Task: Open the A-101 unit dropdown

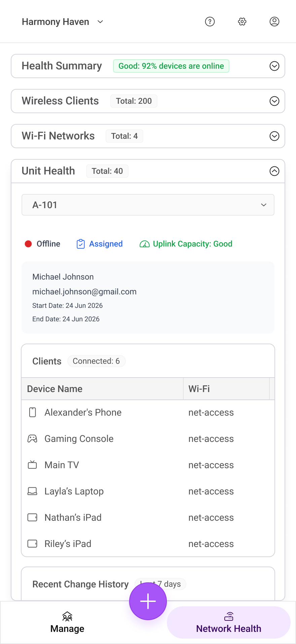Action: pyautogui.click(x=148, y=205)
